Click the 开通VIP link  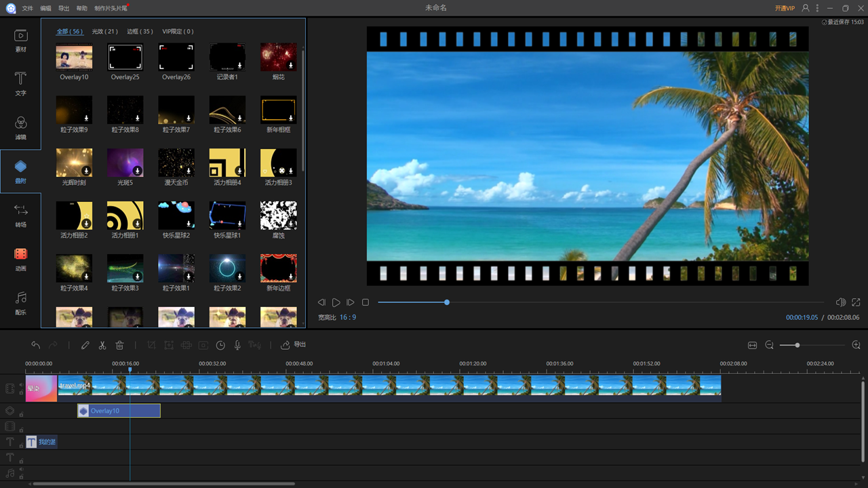(x=785, y=8)
